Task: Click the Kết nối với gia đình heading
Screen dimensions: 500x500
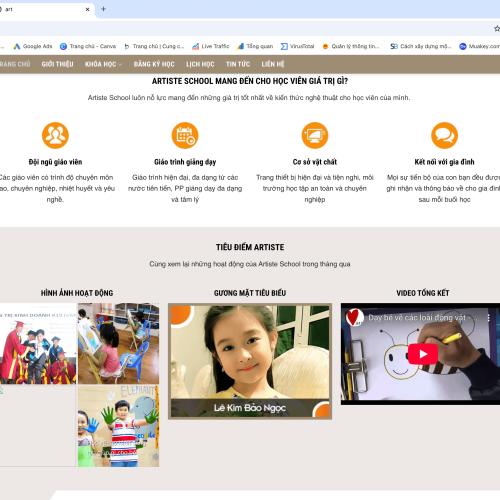Action: point(444,162)
